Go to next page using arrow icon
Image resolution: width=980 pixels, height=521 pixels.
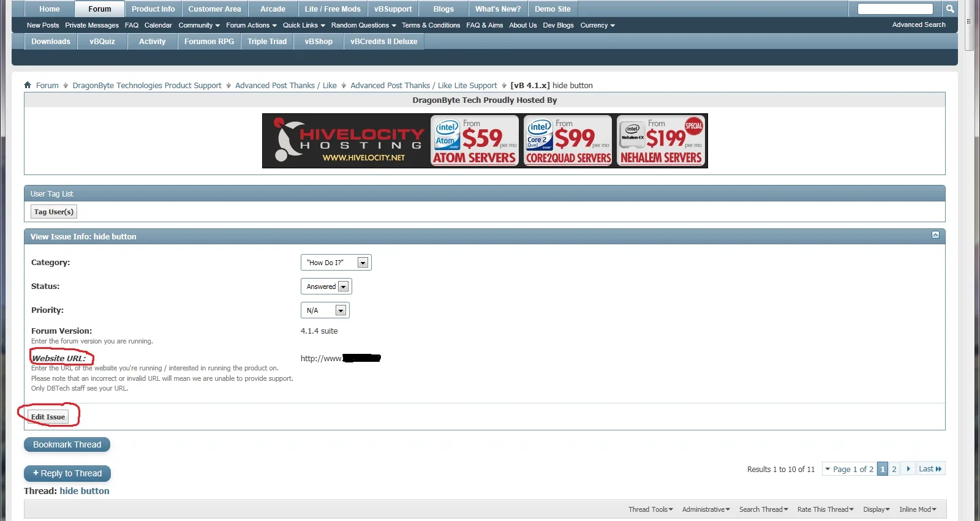[x=908, y=469]
